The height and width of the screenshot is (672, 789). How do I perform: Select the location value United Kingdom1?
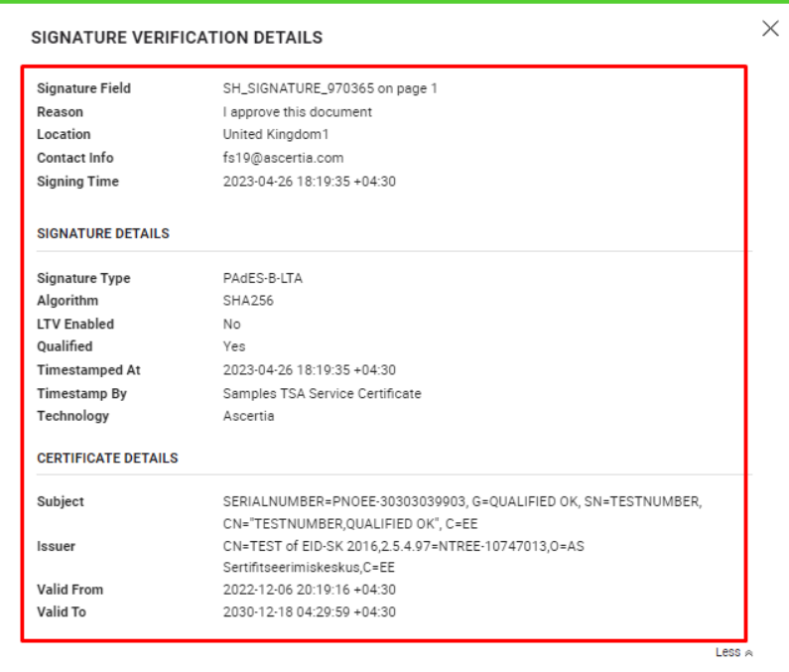tap(275, 134)
